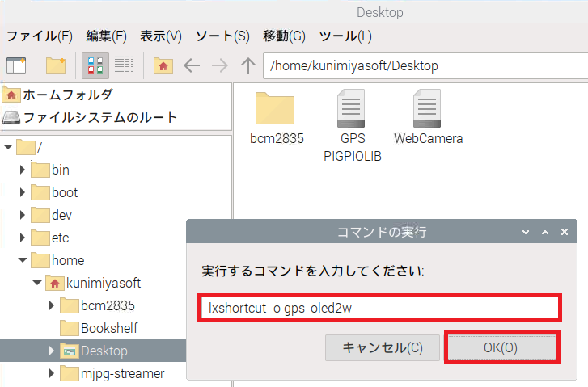The width and height of the screenshot is (588, 387).
Task: Select the bcm2835 folder icon in file view
Action: coord(275,108)
